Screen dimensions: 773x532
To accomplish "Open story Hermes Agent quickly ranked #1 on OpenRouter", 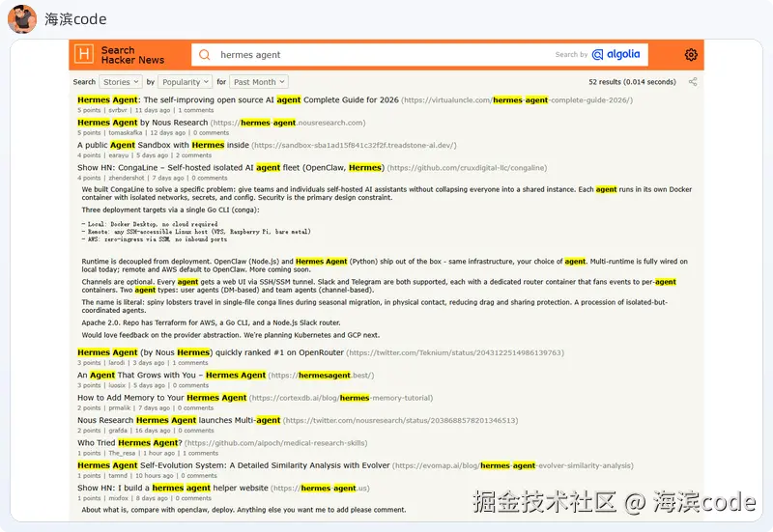I will pos(211,352).
